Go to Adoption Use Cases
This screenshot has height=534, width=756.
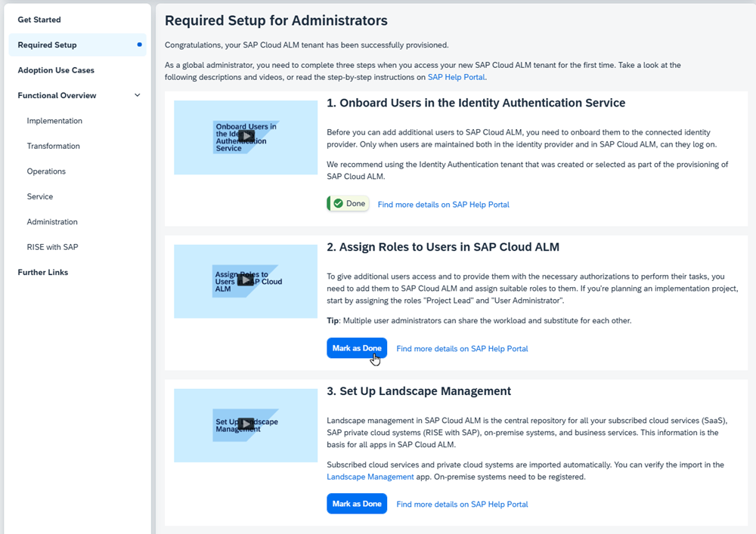click(56, 70)
